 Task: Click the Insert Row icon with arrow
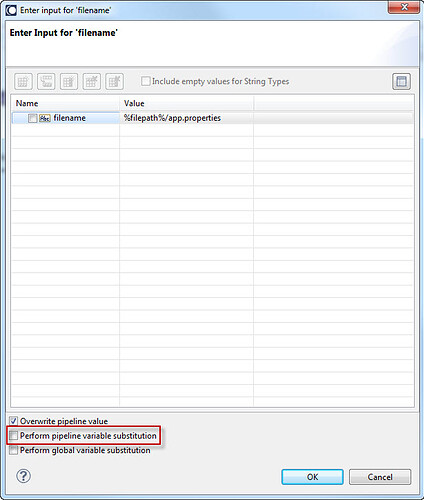point(46,81)
